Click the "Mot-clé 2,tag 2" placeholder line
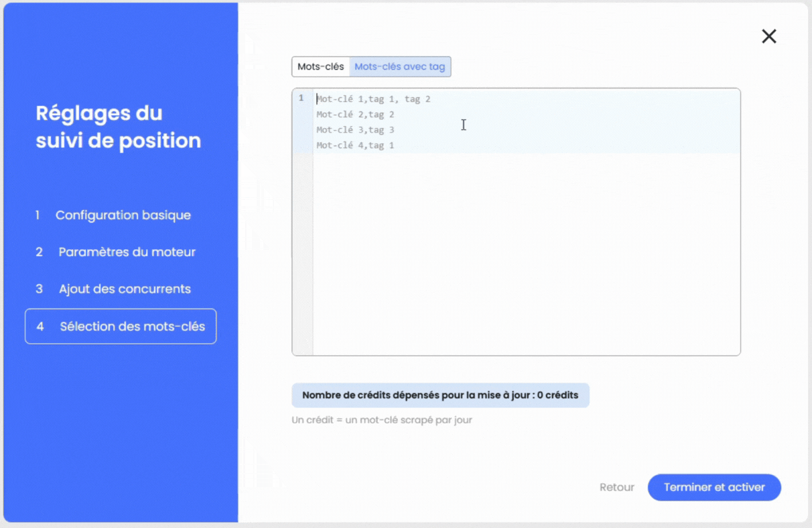This screenshot has height=528, width=812. 355,115
